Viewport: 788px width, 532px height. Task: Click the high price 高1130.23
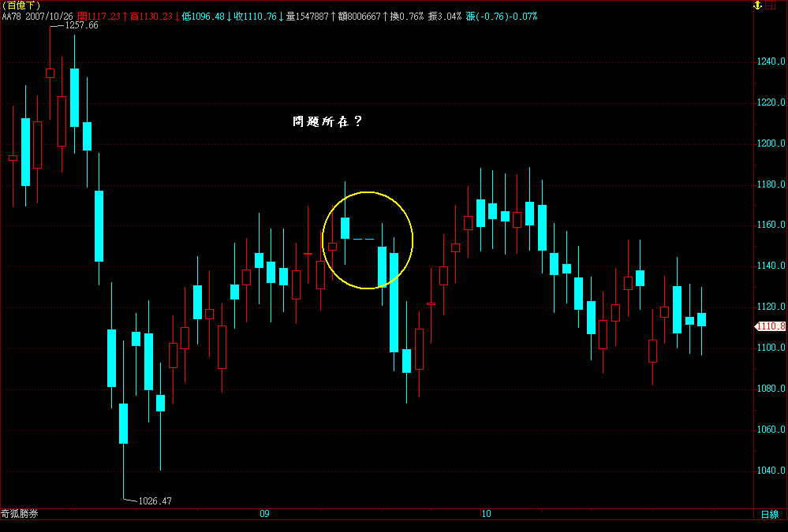point(151,16)
